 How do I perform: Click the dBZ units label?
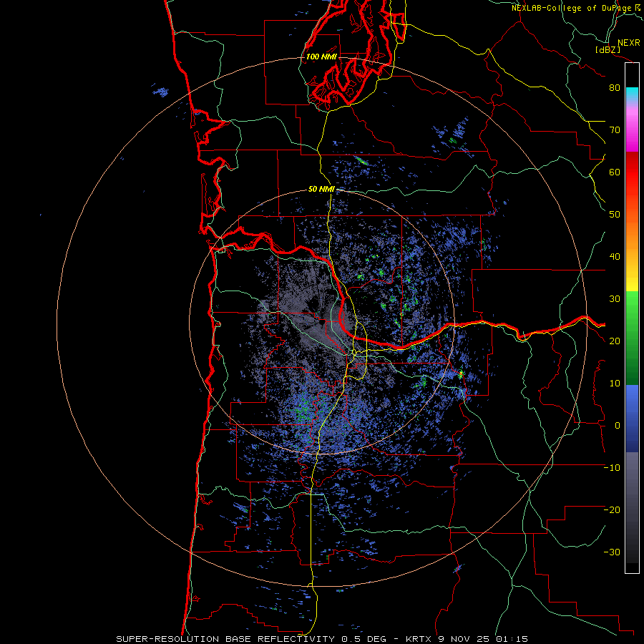(x=608, y=49)
